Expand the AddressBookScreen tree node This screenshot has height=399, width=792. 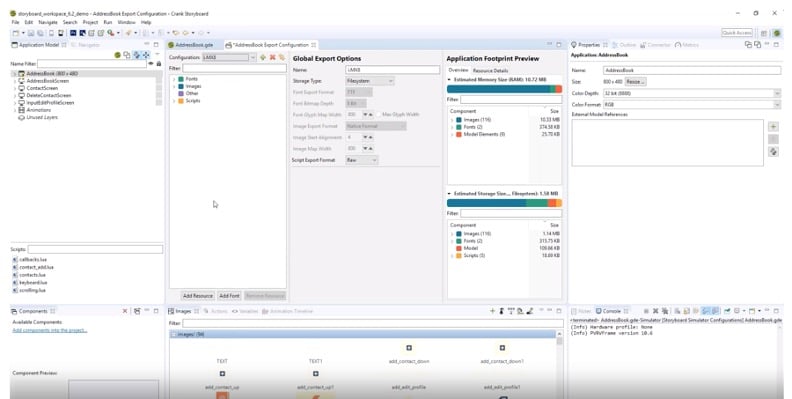[14, 81]
